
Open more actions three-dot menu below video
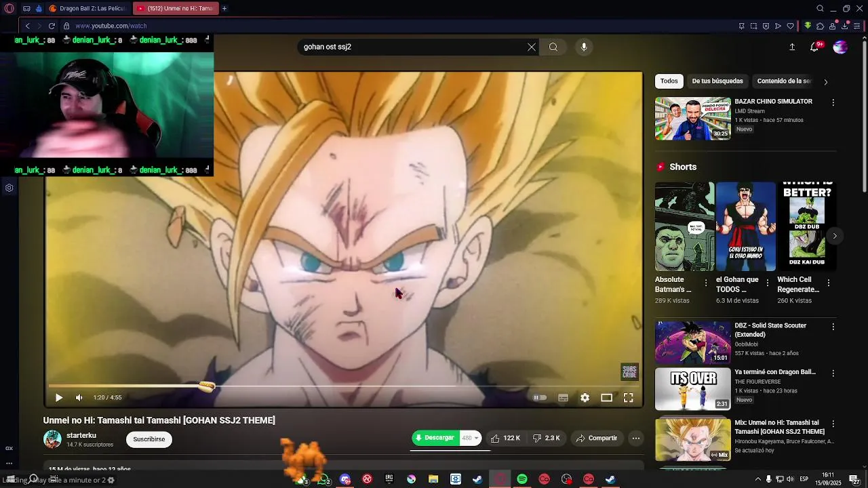pyautogui.click(x=635, y=439)
